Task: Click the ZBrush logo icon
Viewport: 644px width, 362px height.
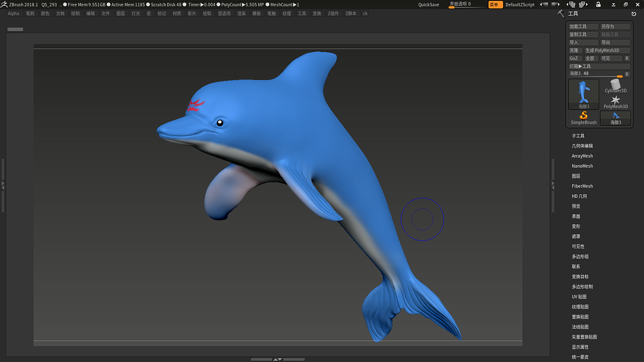Action: click(x=4, y=5)
